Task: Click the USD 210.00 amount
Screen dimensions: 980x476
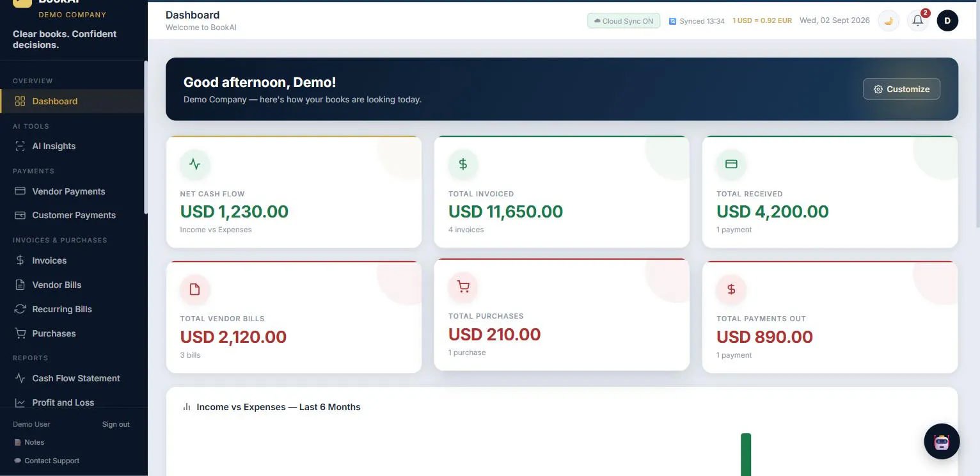Action: (x=494, y=334)
